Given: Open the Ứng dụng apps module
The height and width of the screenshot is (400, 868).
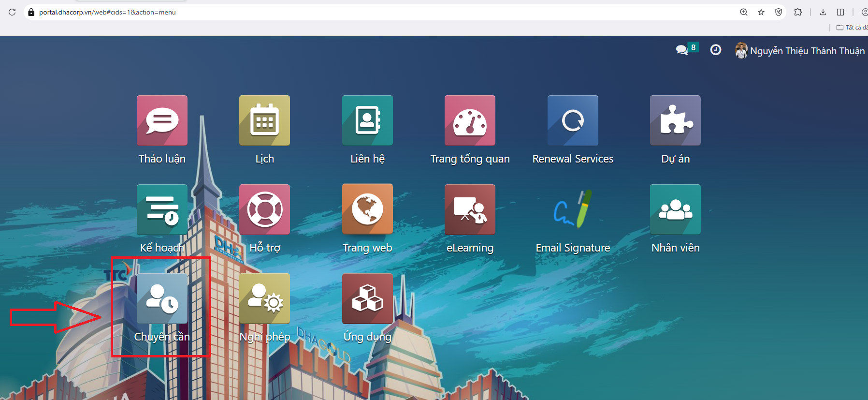Looking at the screenshot, I should point(367,299).
